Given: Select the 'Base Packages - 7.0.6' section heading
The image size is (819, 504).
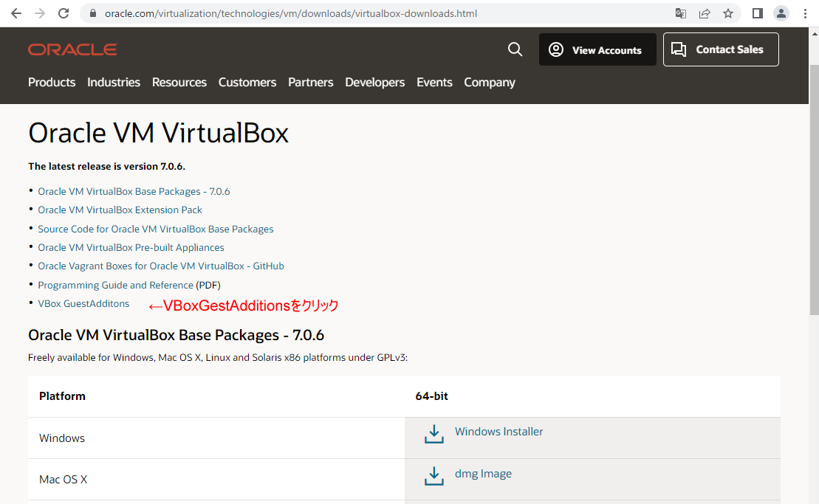Looking at the screenshot, I should click(176, 335).
